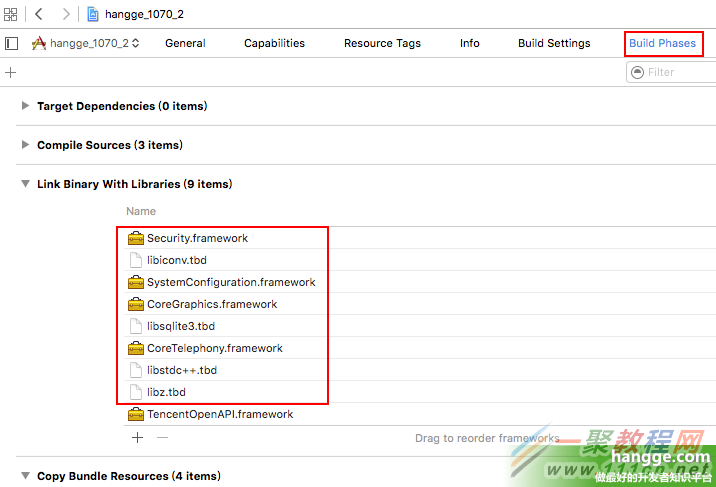Select the Security.framework row
The image size is (716, 487).
point(420,238)
